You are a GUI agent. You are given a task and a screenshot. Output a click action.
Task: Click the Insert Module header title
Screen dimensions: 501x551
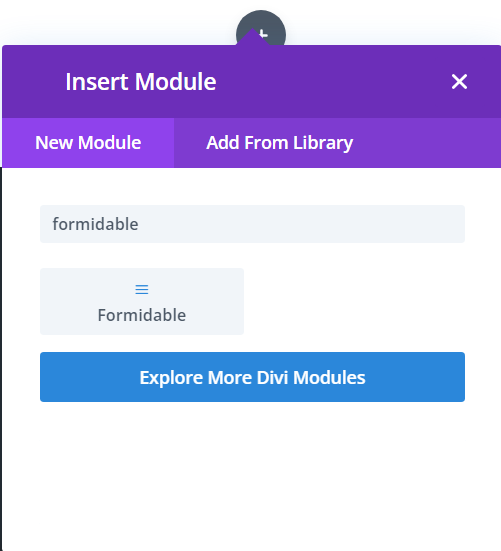point(141,82)
